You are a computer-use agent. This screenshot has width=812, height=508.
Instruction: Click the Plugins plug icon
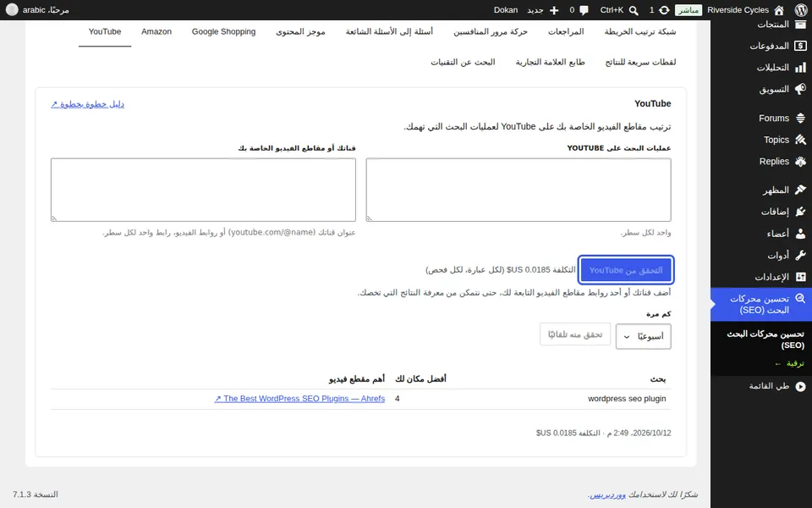801,212
